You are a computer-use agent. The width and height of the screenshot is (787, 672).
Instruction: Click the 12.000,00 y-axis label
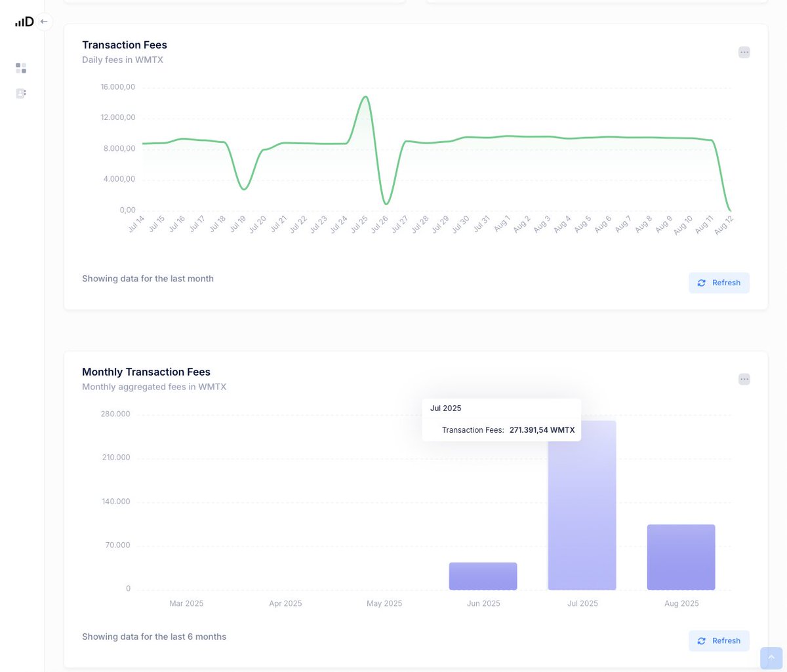118,117
